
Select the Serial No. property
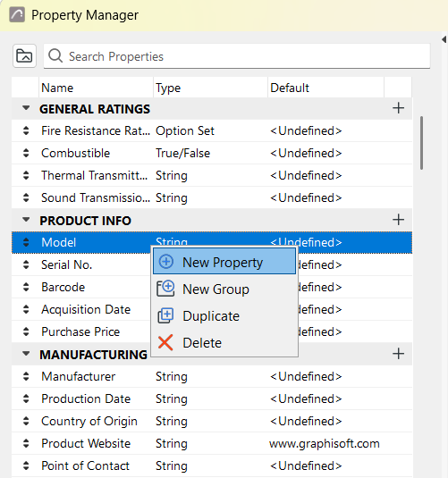click(x=66, y=264)
